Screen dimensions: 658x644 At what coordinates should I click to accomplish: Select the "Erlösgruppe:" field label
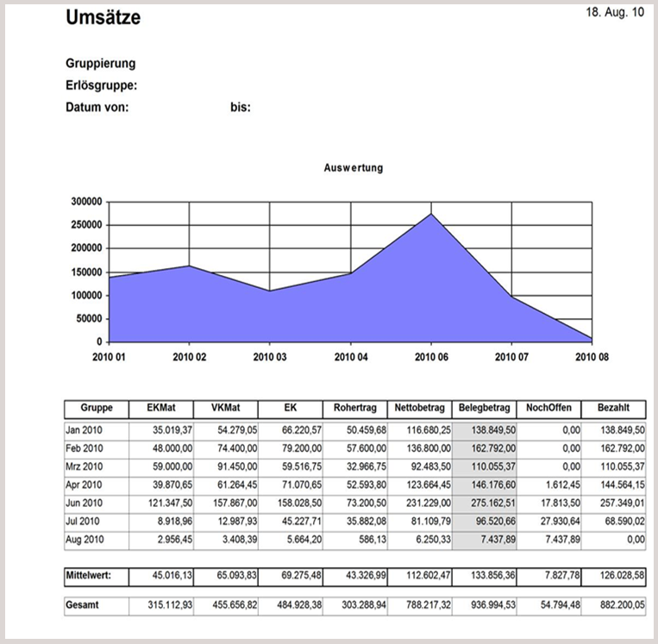point(102,85)
